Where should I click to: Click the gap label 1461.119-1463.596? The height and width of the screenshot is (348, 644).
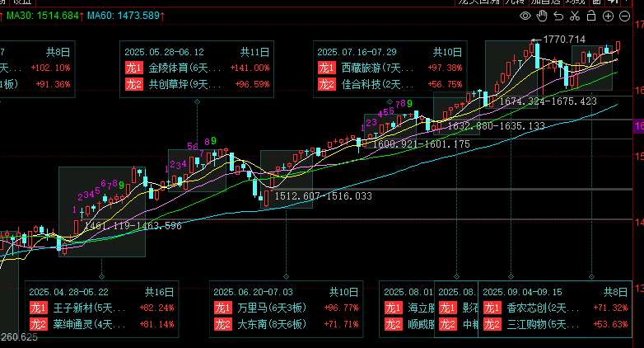tap(133, 225)
